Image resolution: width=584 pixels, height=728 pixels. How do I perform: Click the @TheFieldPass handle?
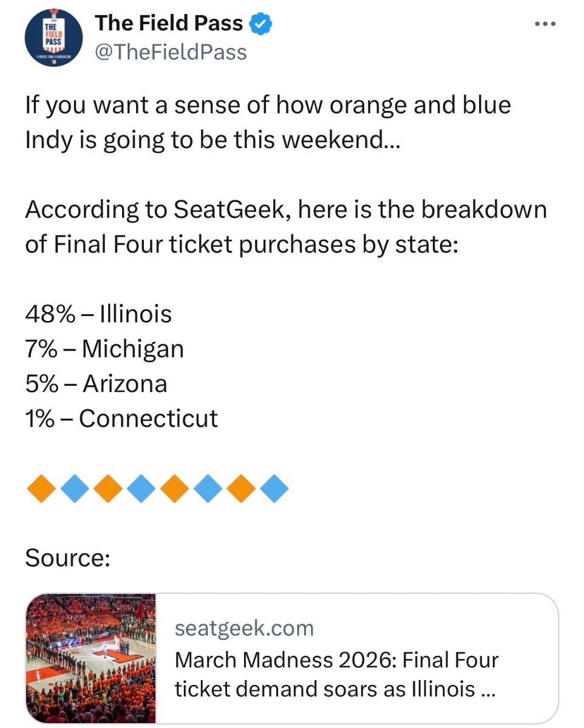click(171, 53)
